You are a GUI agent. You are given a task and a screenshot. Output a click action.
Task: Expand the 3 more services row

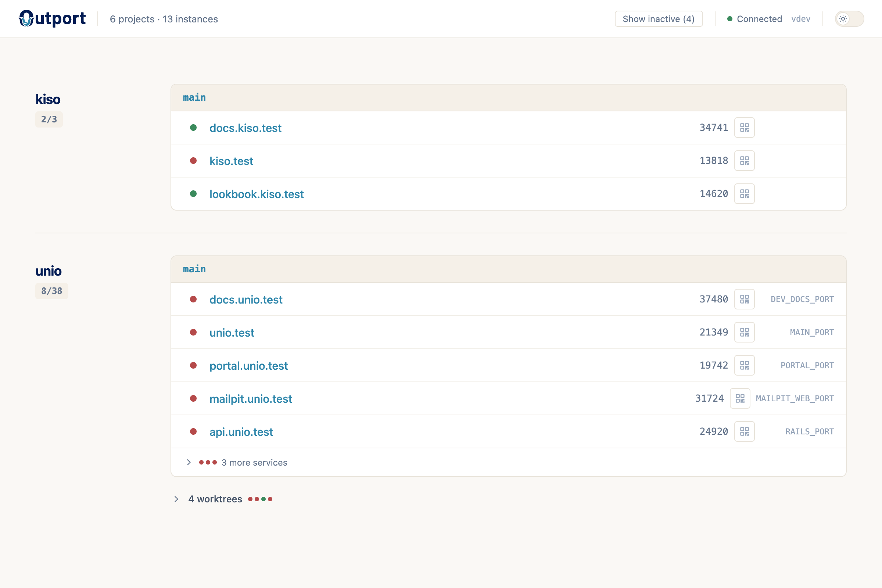[509, 462]
